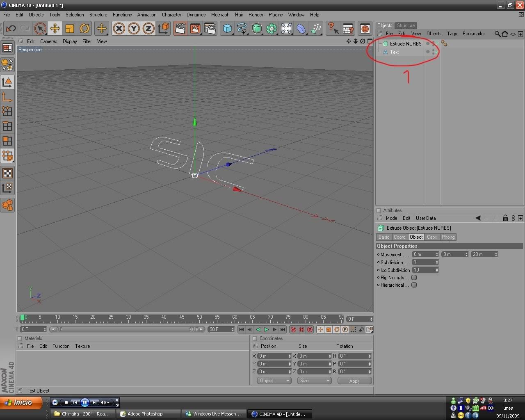
Task: Open the Phong tab in Attributes
Action: 448,237
